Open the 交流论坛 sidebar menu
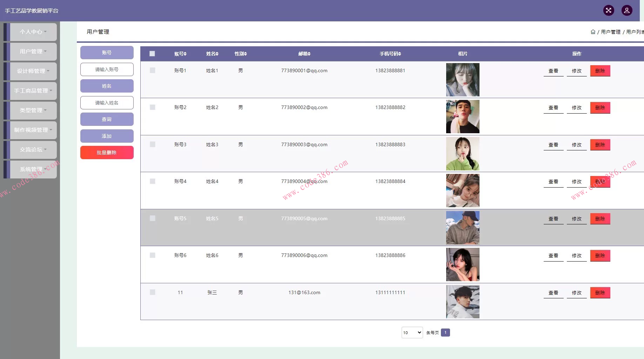This screenshot has width=644, height=359. click(33, 150)
